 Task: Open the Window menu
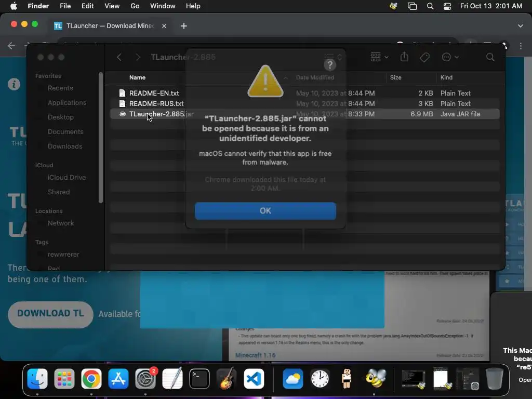[163, 6]
